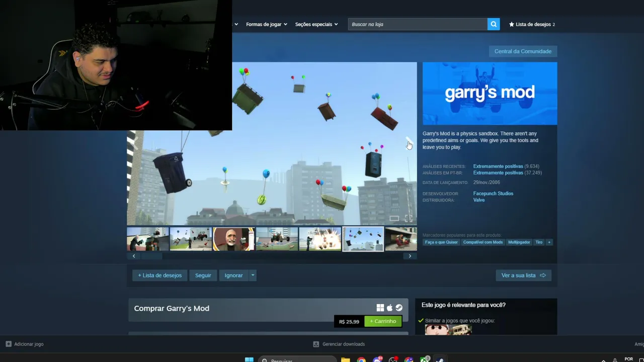644x362 pixels.
Task: Select the Tiro tag
Action: (x=539, y=242)
